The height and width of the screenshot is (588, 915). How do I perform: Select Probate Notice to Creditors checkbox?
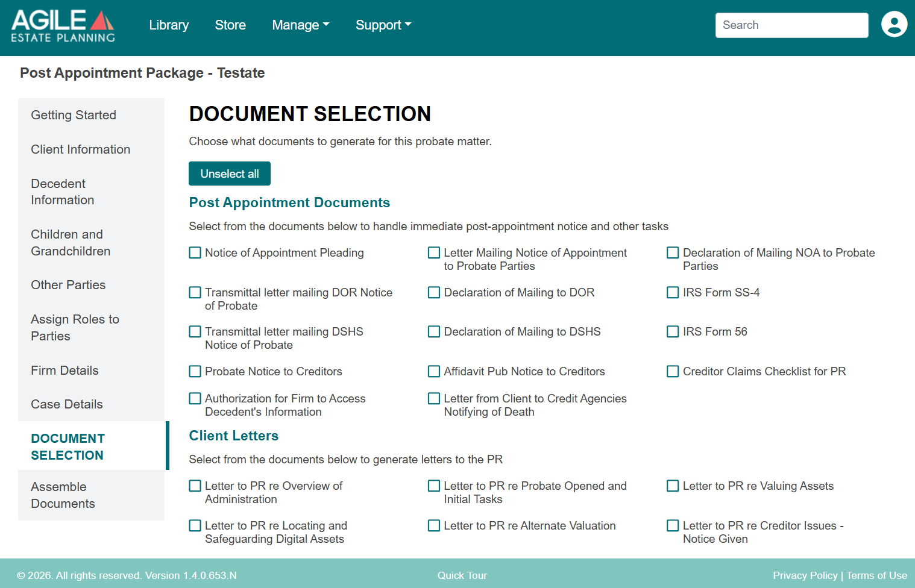(x=195, y=372)
